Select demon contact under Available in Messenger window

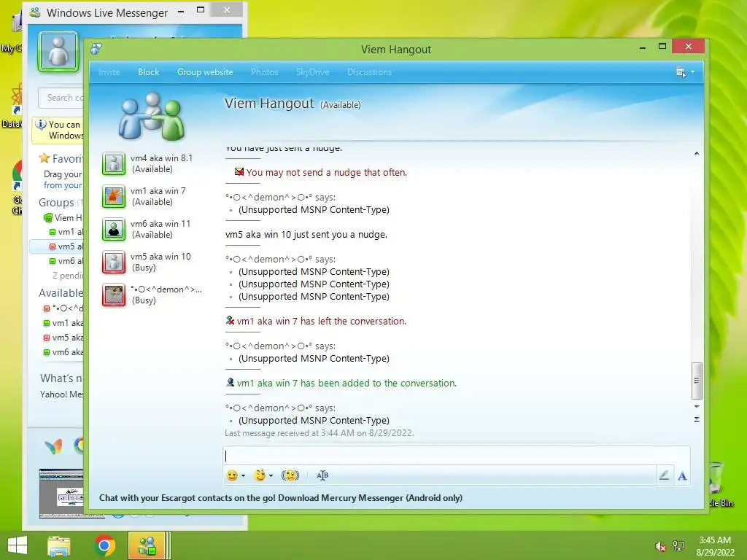tap(63, 308)
